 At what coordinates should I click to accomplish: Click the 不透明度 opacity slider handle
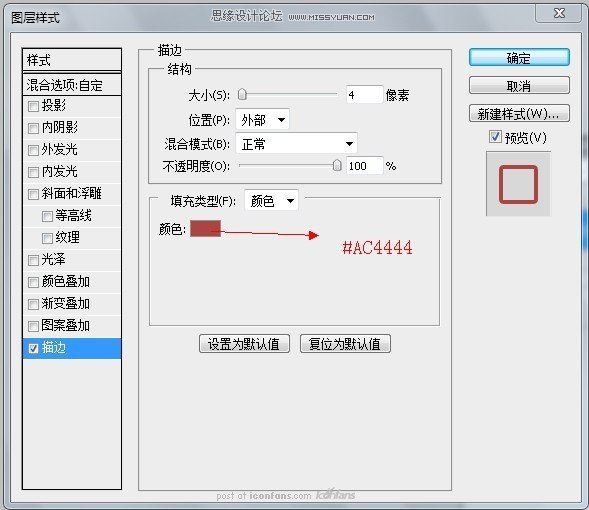click(337, 165)
